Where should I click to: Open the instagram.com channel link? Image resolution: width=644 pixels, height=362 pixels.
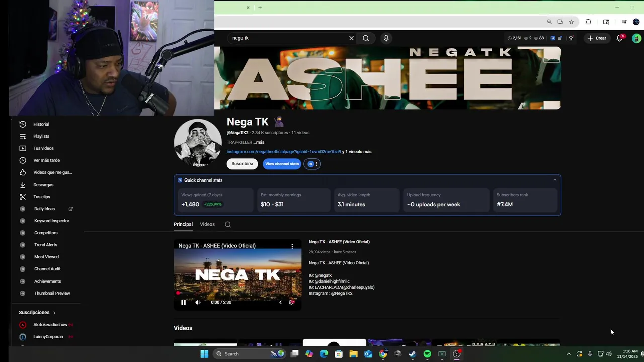pyautogui.click(x=284, y=152)
